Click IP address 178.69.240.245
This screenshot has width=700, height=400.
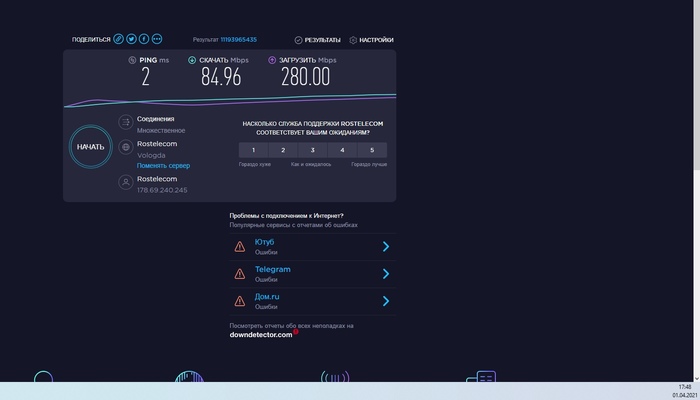point(162,190)
